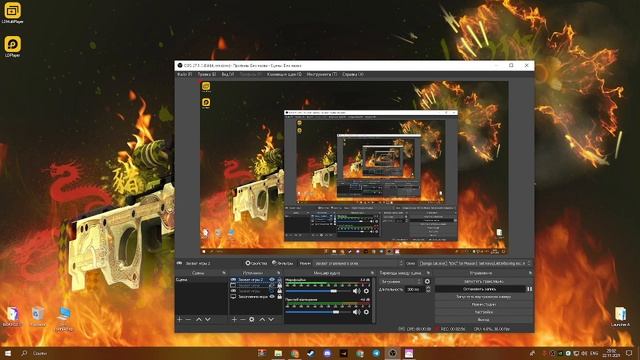Open Steam from the taskbar

(x=311, y=353)
